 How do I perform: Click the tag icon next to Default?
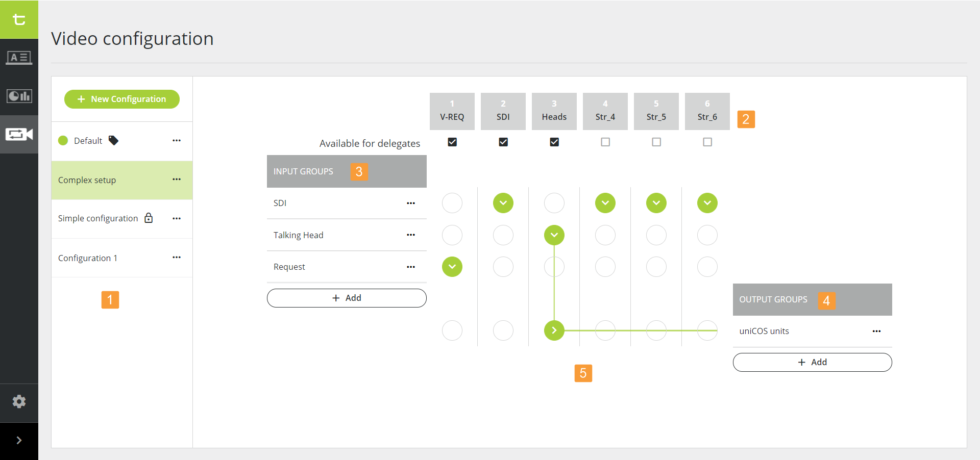coord(113,141)
